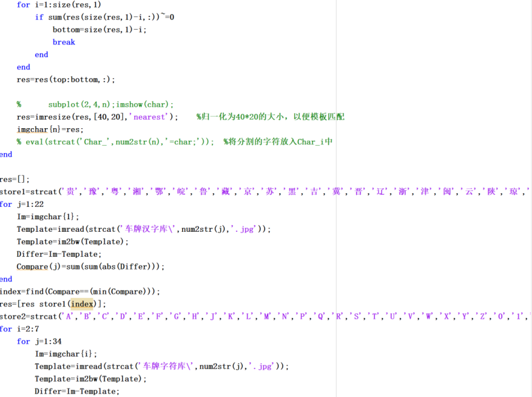
Task: Click commented eval(strcat('Char_' line
Action: [116, 142]
